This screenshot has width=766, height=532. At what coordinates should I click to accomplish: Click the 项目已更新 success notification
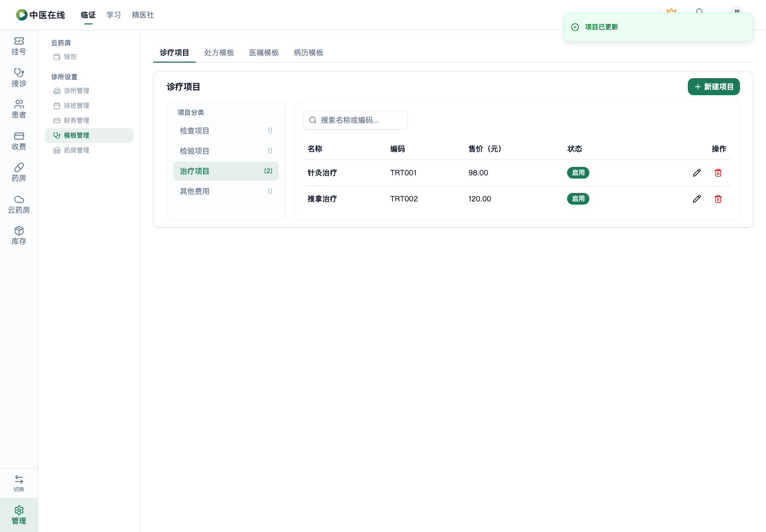point(659,27)
